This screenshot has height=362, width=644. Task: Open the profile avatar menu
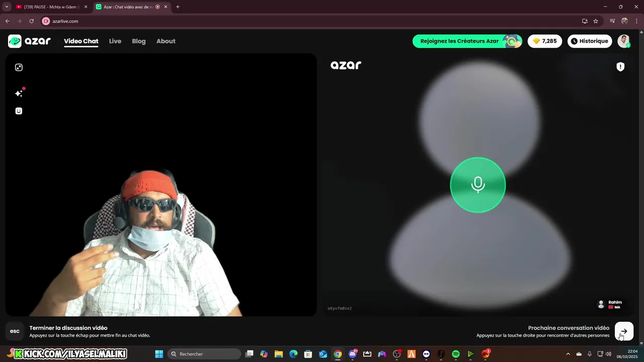pyautogui.click(x=624, y=41)
